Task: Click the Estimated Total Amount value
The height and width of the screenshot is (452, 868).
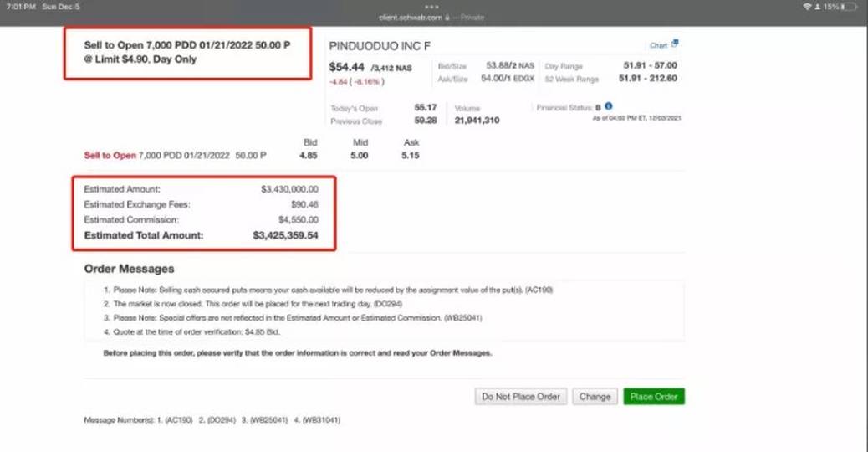Action: [x=285, y=236]
